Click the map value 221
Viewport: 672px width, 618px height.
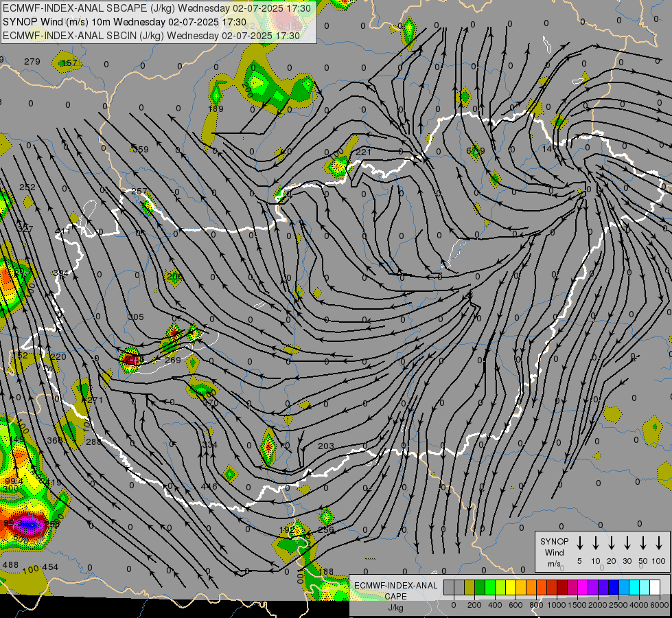tap(363, 152)
